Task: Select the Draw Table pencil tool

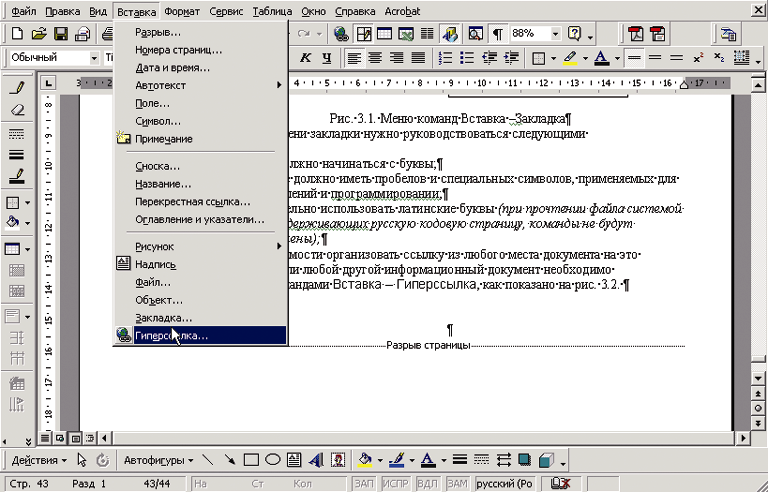Action: pos(17,88)
